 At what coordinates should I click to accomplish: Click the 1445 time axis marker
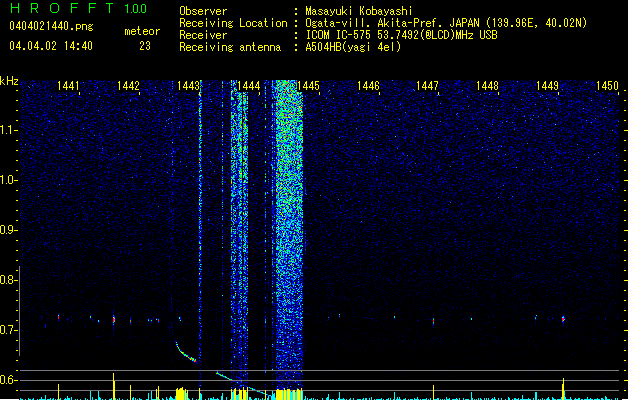tap(308, 85)
